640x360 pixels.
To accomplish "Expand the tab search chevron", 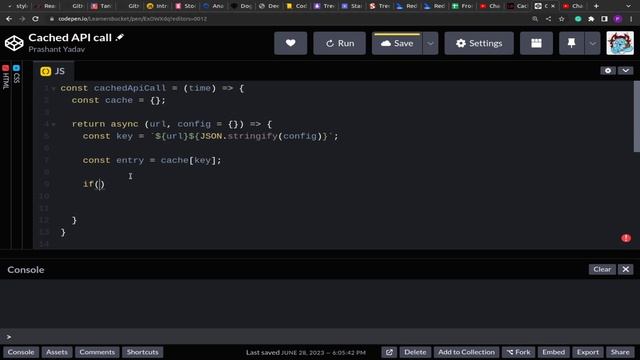I will (x=628, y=6).
